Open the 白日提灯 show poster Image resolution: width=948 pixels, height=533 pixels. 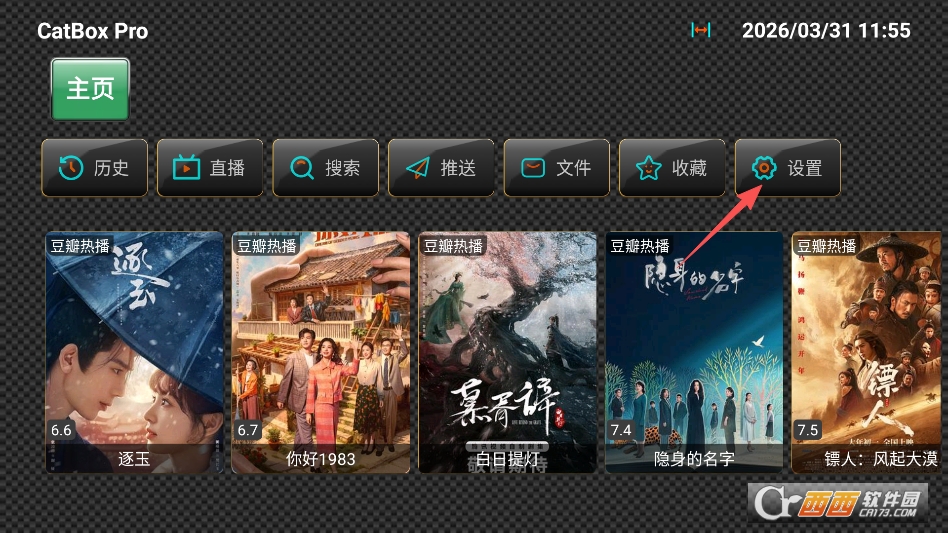[507, 352]
